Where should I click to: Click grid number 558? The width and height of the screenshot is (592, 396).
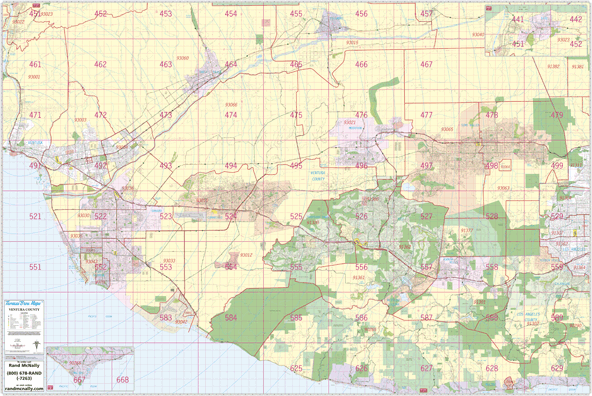pyautogui.click(x=492, y=267)
